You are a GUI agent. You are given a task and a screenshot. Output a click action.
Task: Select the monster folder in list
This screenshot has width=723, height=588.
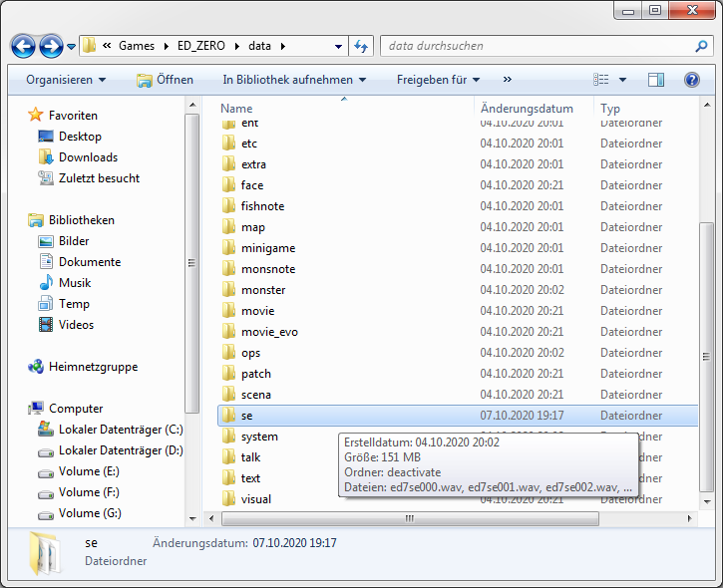pyautogui.click(x=263, y=290)
